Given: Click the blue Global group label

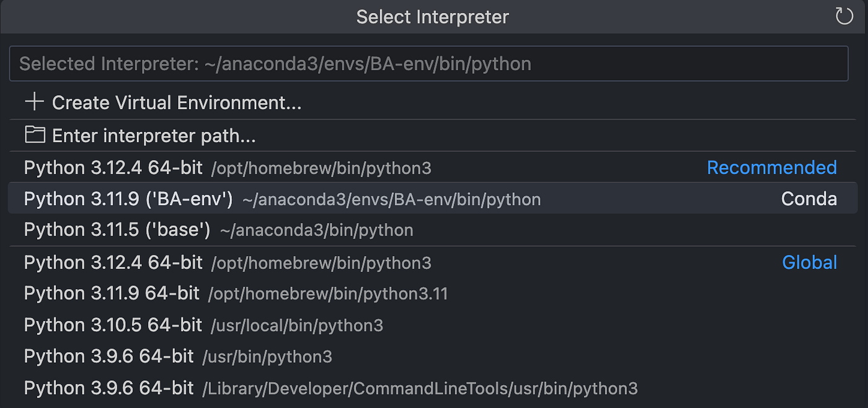Looking at the screenshot, I should 809,263.
